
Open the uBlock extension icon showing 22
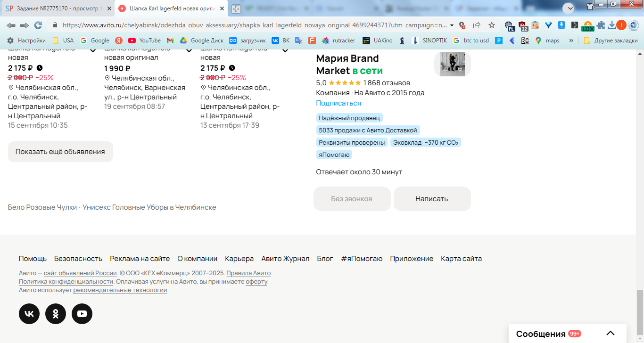tap(522, 25)
